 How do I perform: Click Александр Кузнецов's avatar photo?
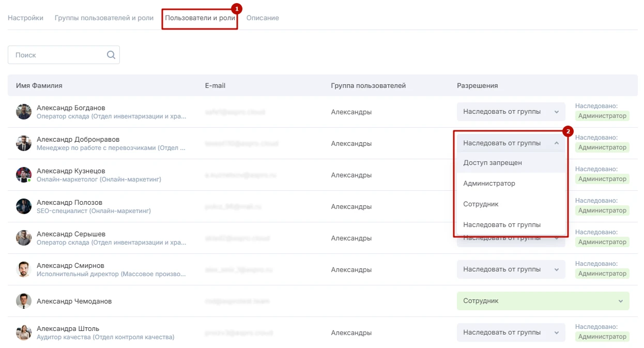[x=24, y=175]
